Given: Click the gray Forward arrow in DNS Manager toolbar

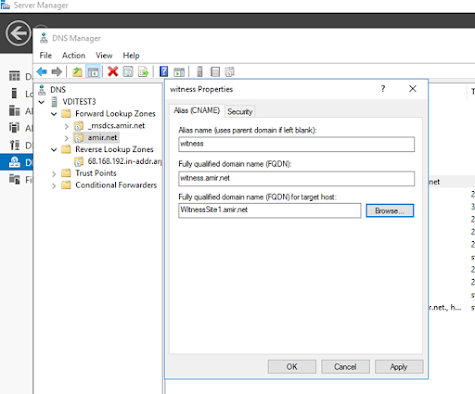Looking at the screenshot, I should coord(57,72).
